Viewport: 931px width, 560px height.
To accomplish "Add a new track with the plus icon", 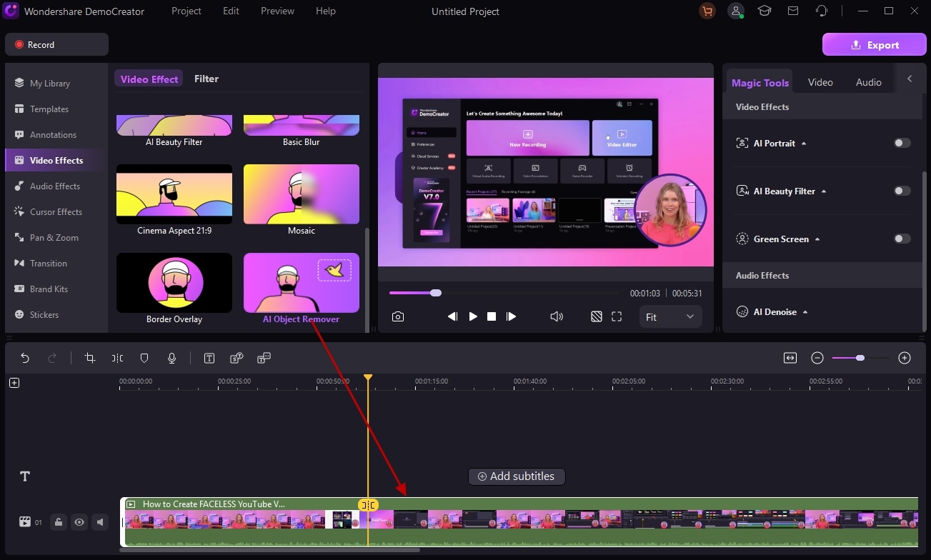I will (x=14, y=383).
